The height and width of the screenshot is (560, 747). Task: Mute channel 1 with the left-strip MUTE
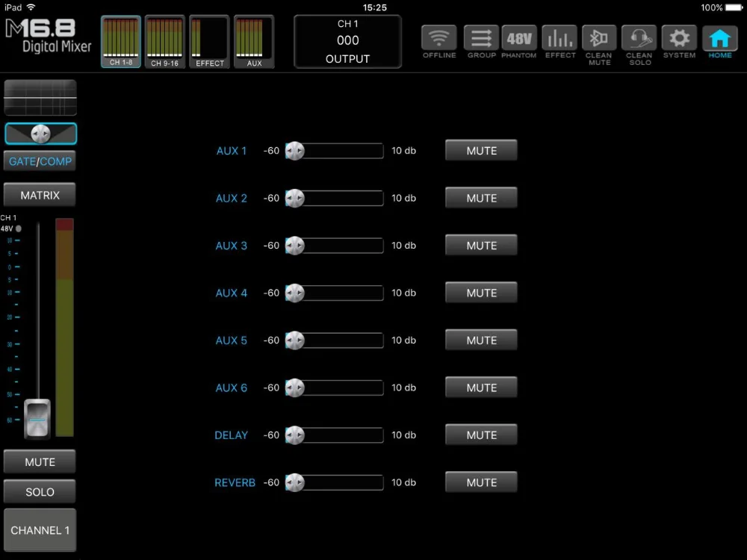coord(40,461)
